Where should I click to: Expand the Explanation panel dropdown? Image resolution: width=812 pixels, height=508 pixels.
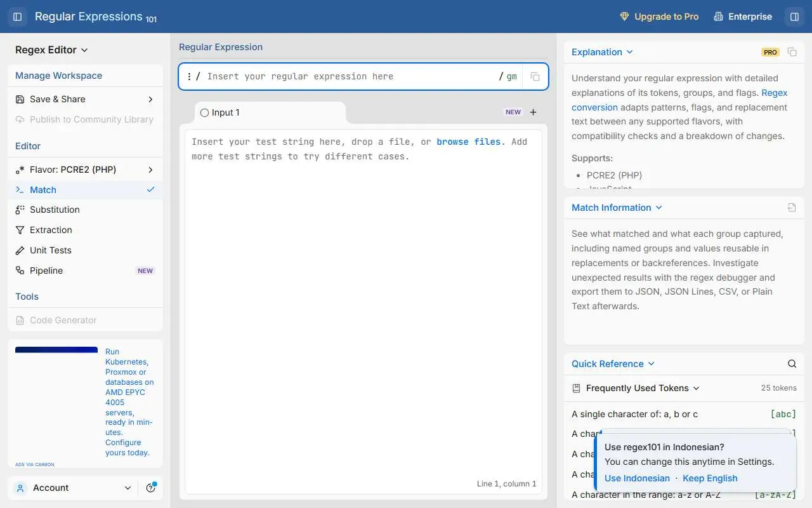pos(602,52)
